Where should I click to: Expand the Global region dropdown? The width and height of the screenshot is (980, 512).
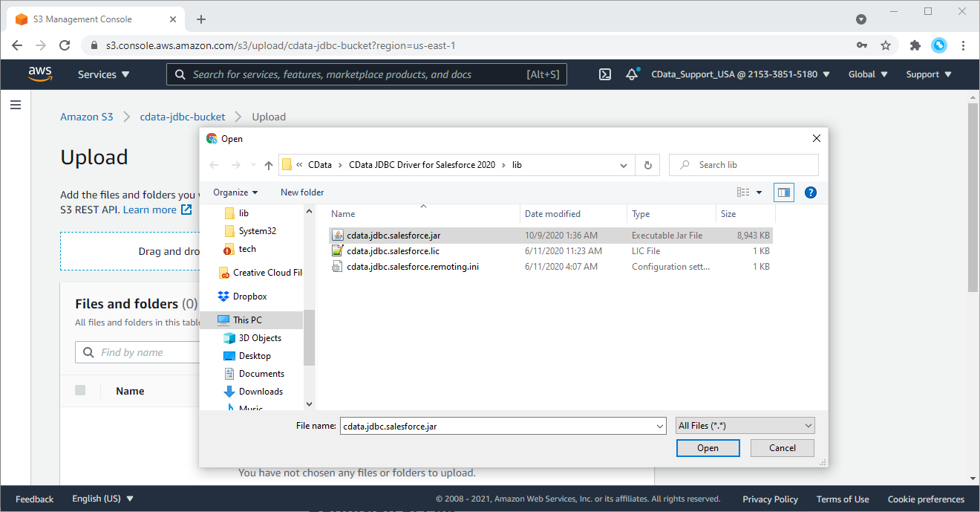pyautogui.click(x=867, y=74)
